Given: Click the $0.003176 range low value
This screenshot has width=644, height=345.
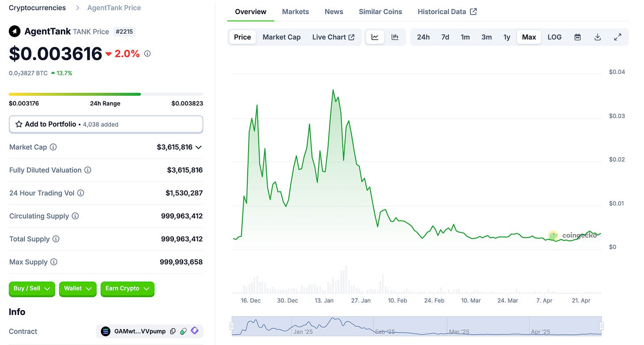Looking at the screenshot, I should 25,103.
